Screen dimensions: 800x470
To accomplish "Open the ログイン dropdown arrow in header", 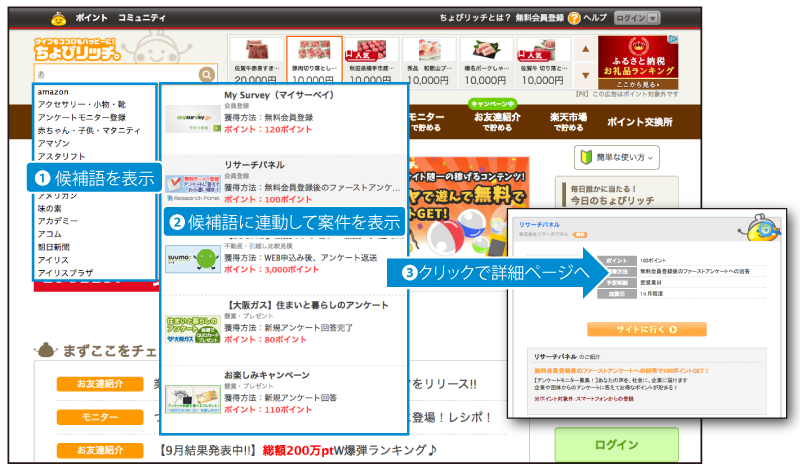I will 653,18.
